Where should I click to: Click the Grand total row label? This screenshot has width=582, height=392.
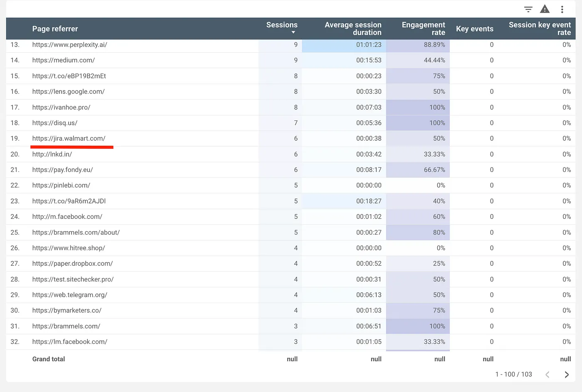pyautogui.click(x=49, y=359)
